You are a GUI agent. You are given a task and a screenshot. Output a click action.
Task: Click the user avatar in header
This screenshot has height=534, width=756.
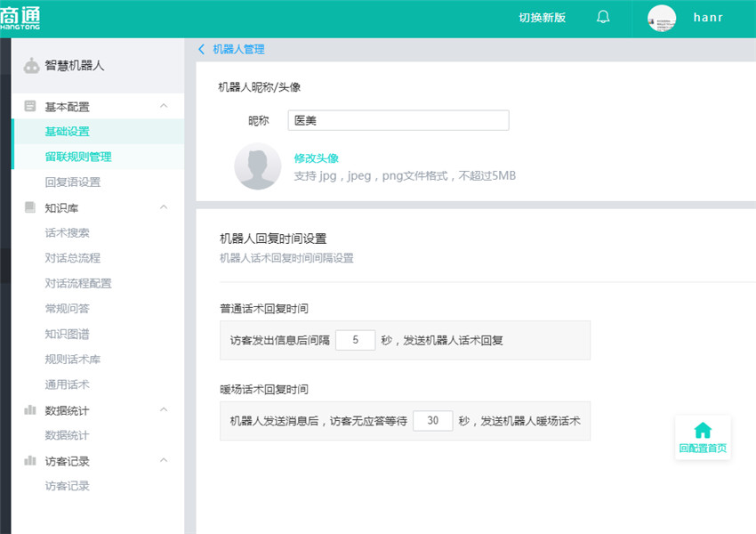click(x=662, y=19)
